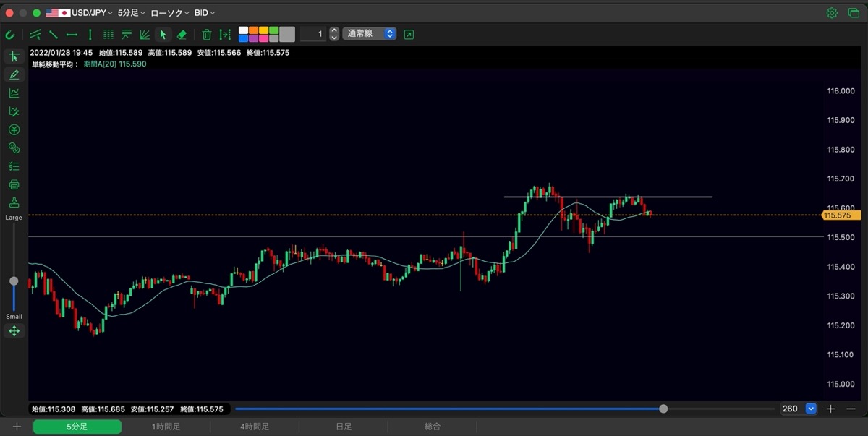
Task: Open the ローソク chart type dropdown
Action: tap(170, 13)
